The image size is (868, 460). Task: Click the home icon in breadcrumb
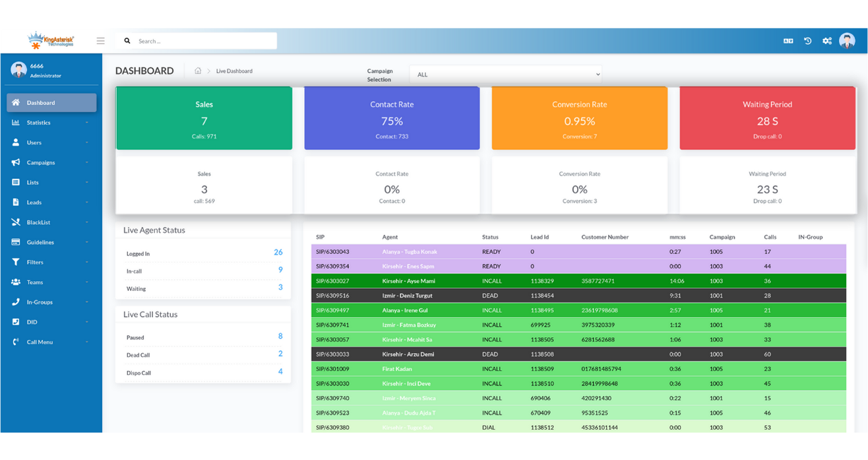[198, 71]
